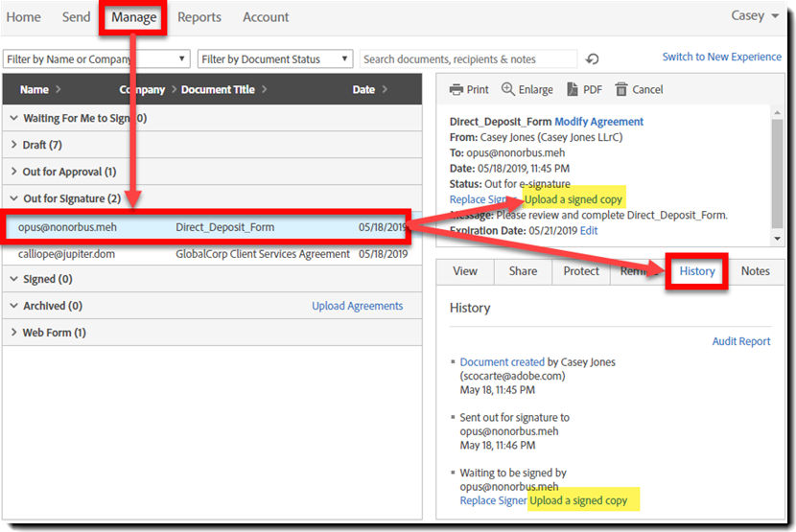This screenshot has width=796, height=532.
Task: Expand the Out for Approval (1) section
Action: (x=13, y=172)
